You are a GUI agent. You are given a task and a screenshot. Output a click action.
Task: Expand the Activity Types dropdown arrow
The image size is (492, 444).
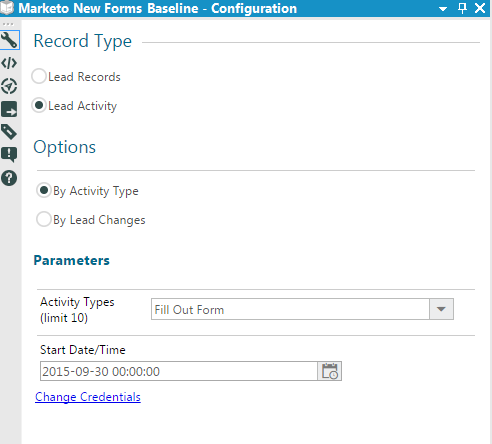coord(441,309)
